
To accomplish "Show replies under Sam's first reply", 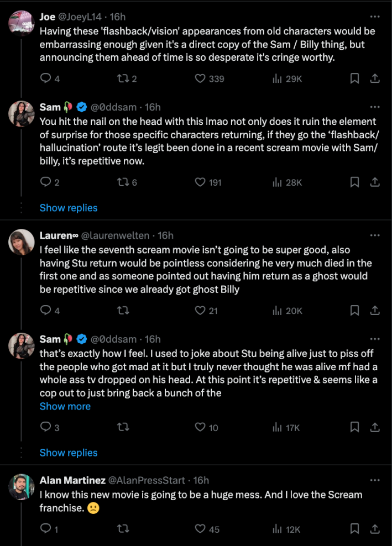I will click(68, 208).
